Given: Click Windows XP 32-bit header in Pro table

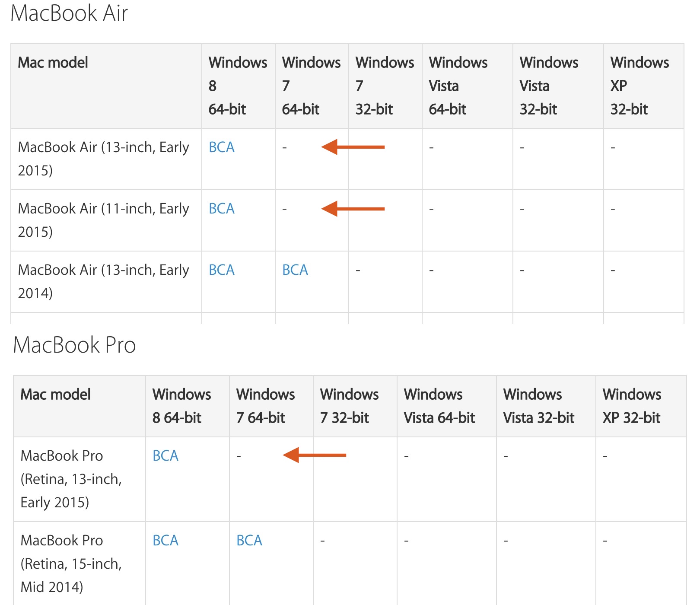Looking at the screenshot, I should [632, 406].
